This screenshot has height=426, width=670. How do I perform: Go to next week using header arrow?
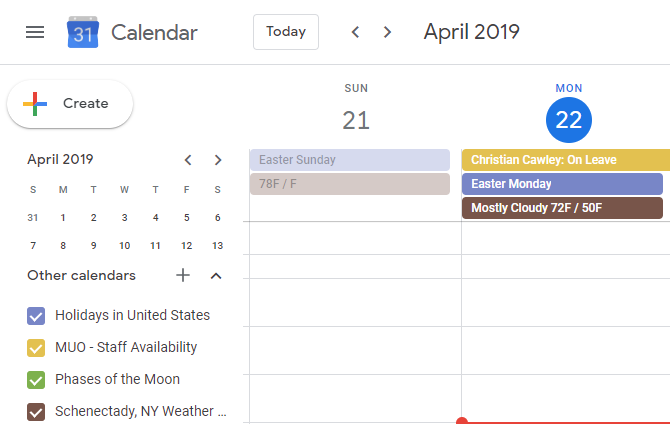click(x=387, y=32)
